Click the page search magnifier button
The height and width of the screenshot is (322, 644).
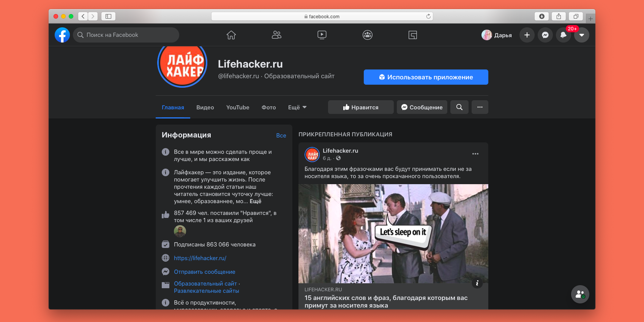click(459, 107)
